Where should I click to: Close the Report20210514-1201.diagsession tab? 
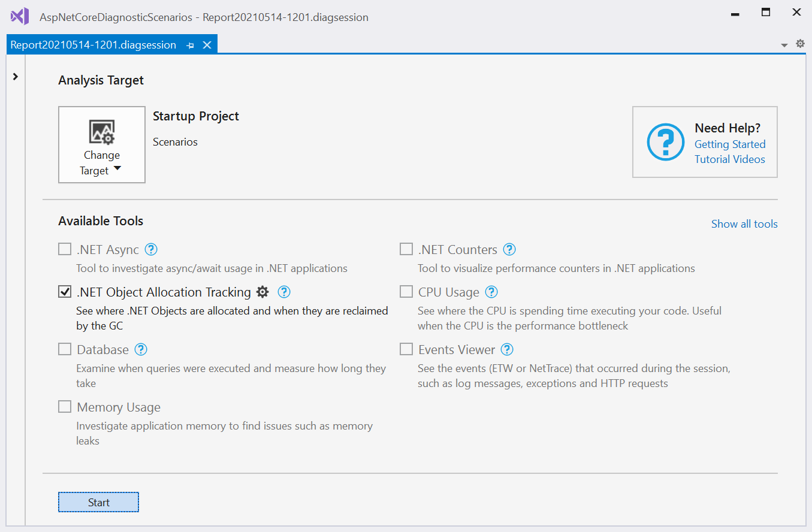(x=207, y=45)
